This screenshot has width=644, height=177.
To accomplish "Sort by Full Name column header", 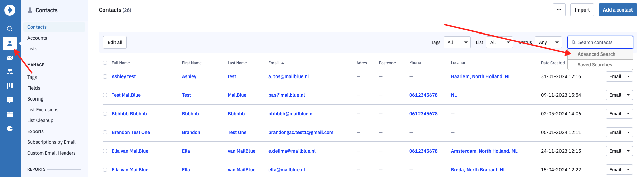I will 121,63.
